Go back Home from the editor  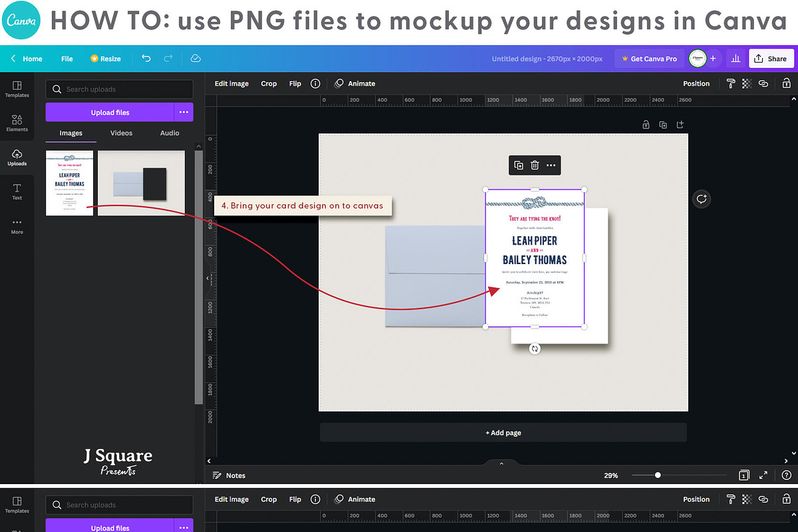point(27,59)
